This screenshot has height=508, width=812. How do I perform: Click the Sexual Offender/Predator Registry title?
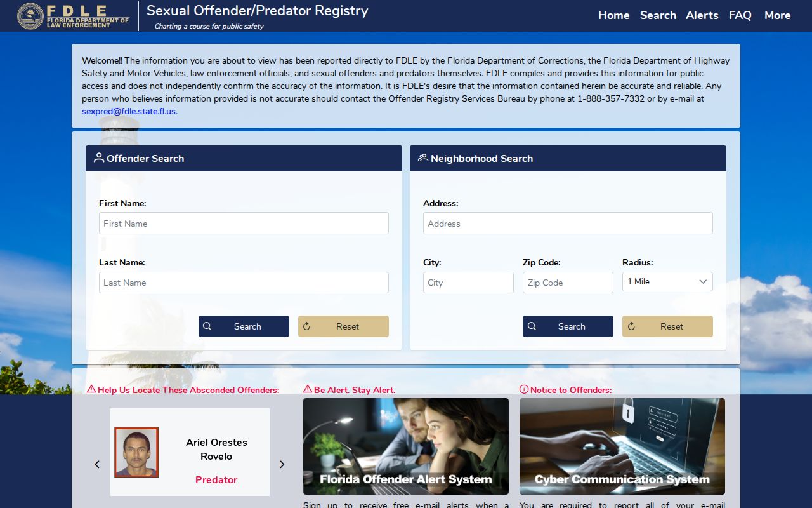pyautogui.click(x=258, y=11)
